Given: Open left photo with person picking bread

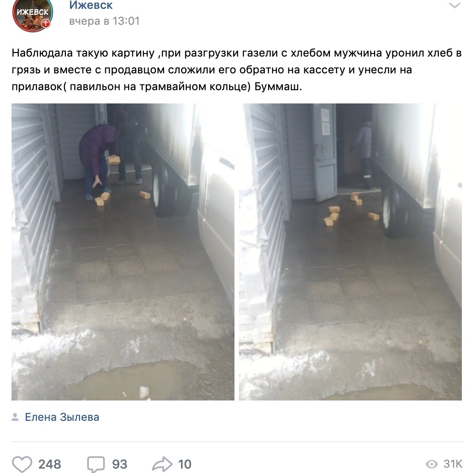Looking at the screenshot, I should [x=123, y=252].
